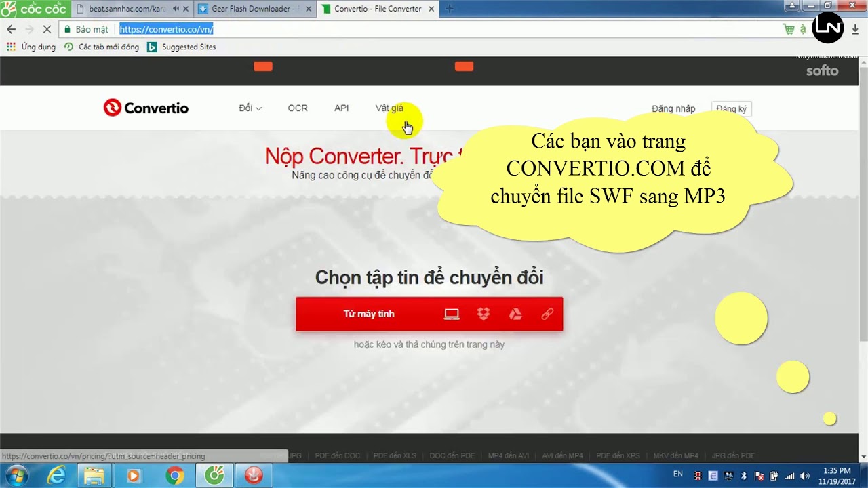Open the Windows Start menu
This screenshot has width=868, height=488.
point(16,476)
